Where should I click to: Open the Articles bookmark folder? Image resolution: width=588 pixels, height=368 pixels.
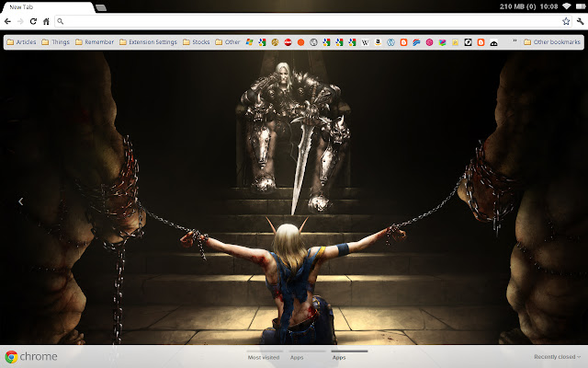21,42
